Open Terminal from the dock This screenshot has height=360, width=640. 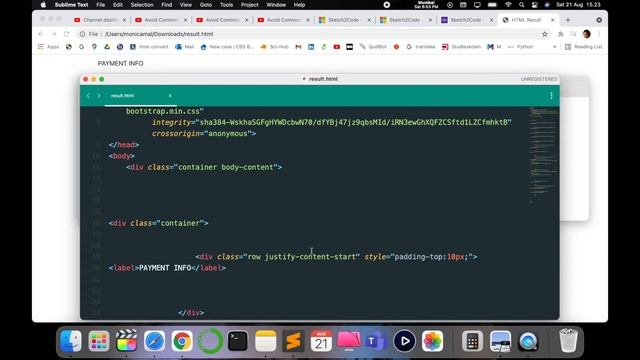pos(238,341)
